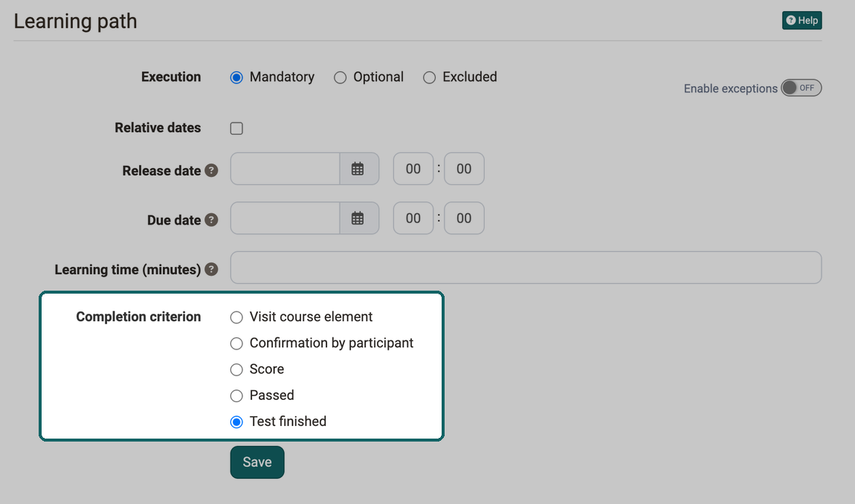Click the Completion criterion label
855x504 pixels.
138,317
